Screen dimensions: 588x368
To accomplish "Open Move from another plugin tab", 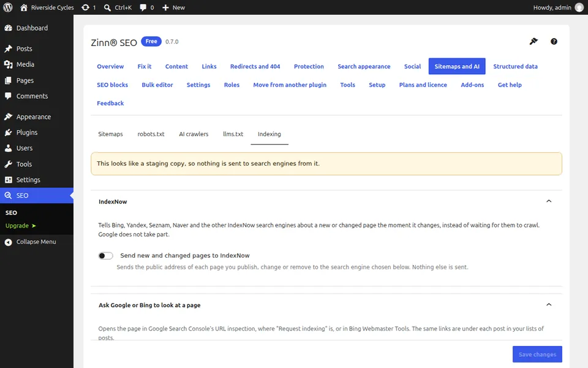I will click(x=290, y=85).
